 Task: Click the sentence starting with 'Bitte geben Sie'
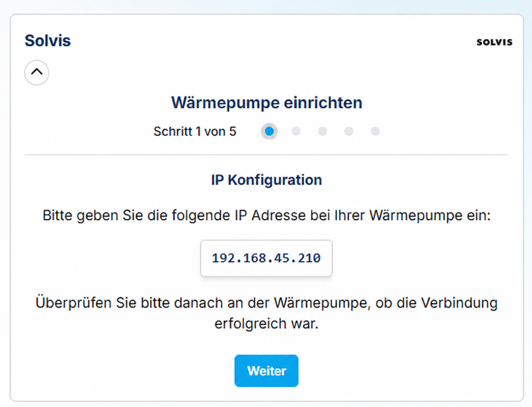click(266, 215)
